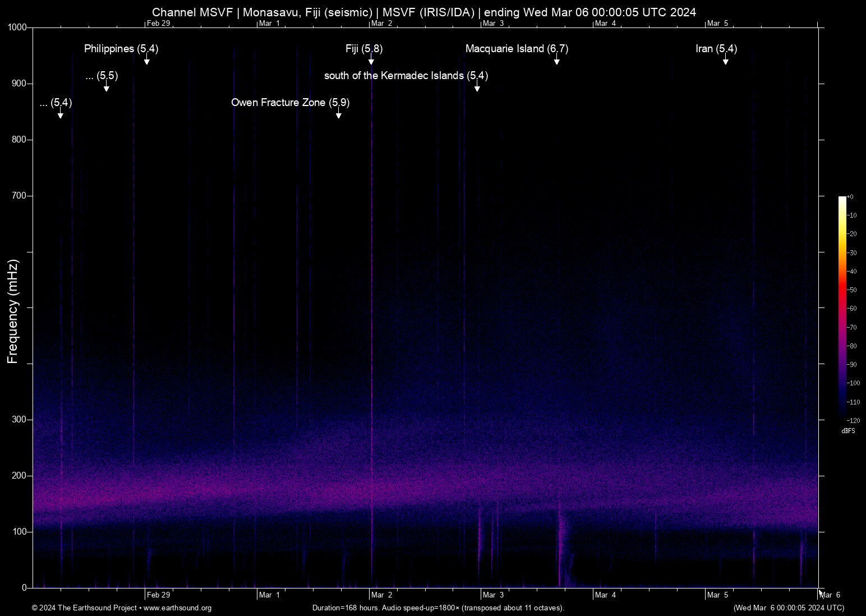The height and width of the screenshot is (616, 866).
Task: Select the Fiji (5.8) event arrow
Action: point(370,62)
